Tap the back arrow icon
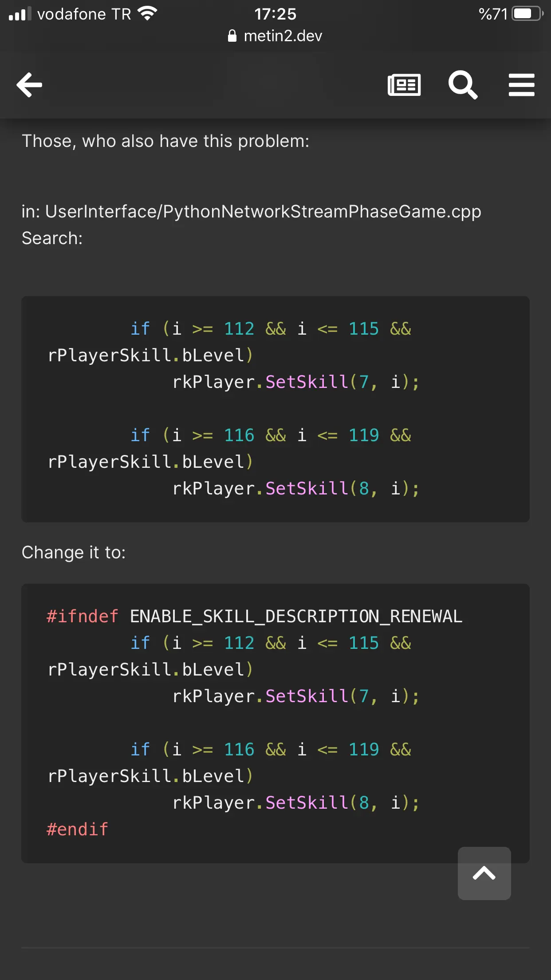 coord(29,84)
